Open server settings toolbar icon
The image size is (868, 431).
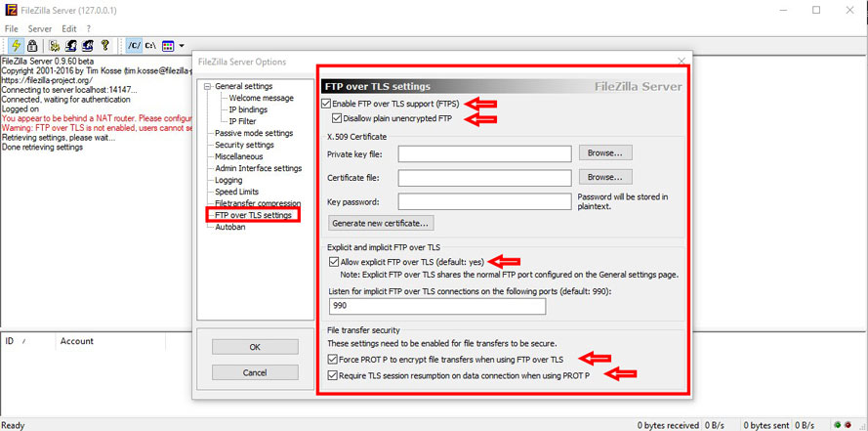point(55,45)
